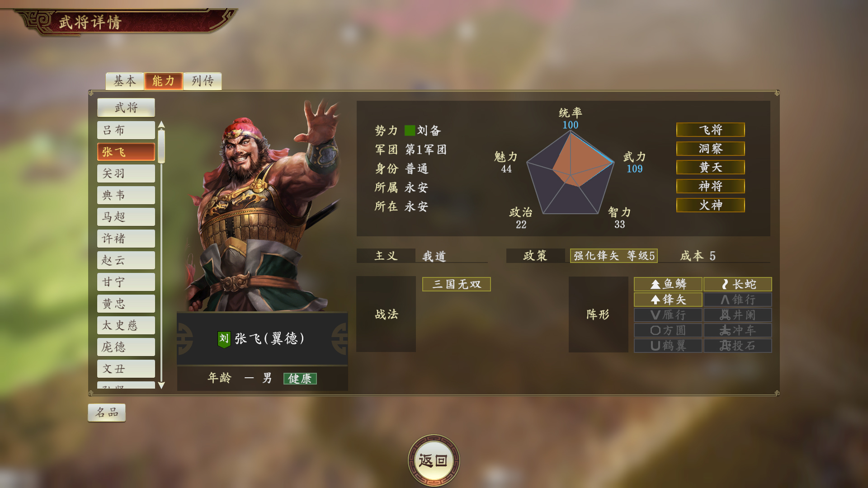This screenshot has width=868, height=488.
Task: Click the 返回 button
Action: pyautogui.click(x=434, y=460)
